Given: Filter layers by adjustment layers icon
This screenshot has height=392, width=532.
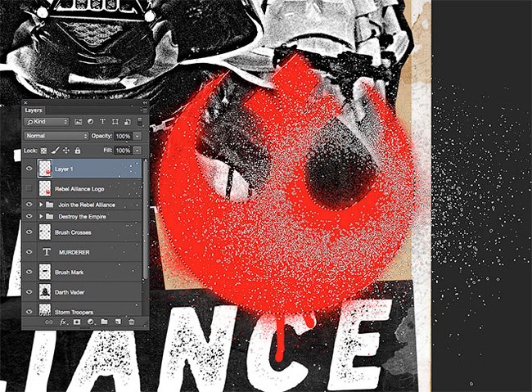Looking at the screenshot, I should tap(90, 121).
